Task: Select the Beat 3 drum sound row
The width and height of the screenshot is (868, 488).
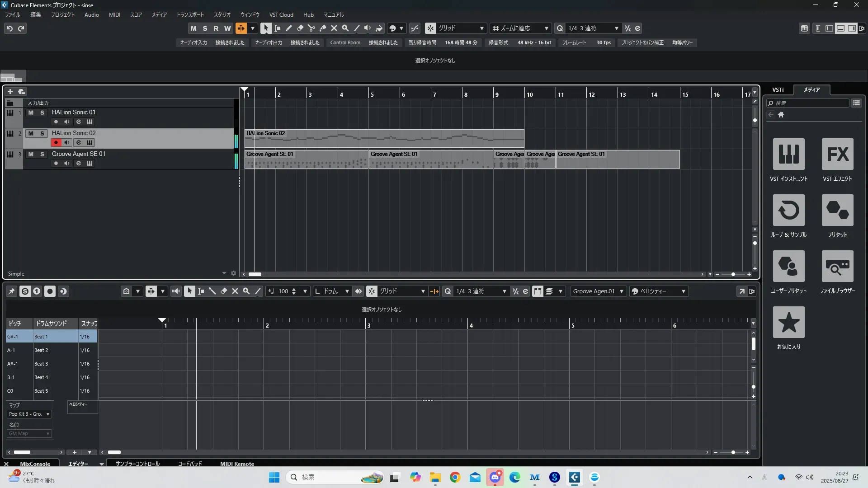Action: [41, 364]
